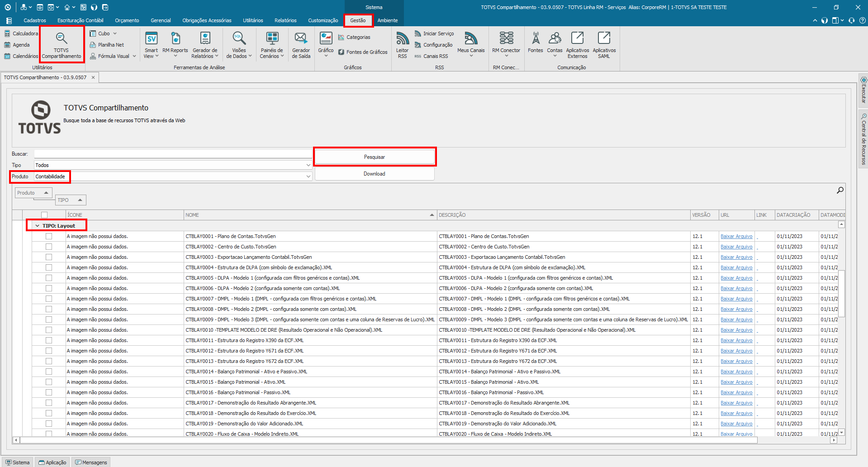Open Visões de Dados dropdown

239,44
